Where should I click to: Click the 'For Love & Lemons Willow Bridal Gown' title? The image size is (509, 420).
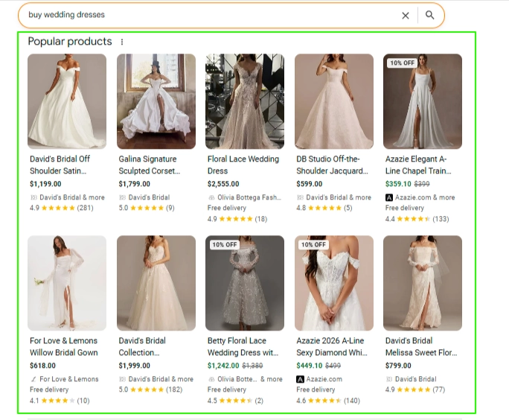64,346
